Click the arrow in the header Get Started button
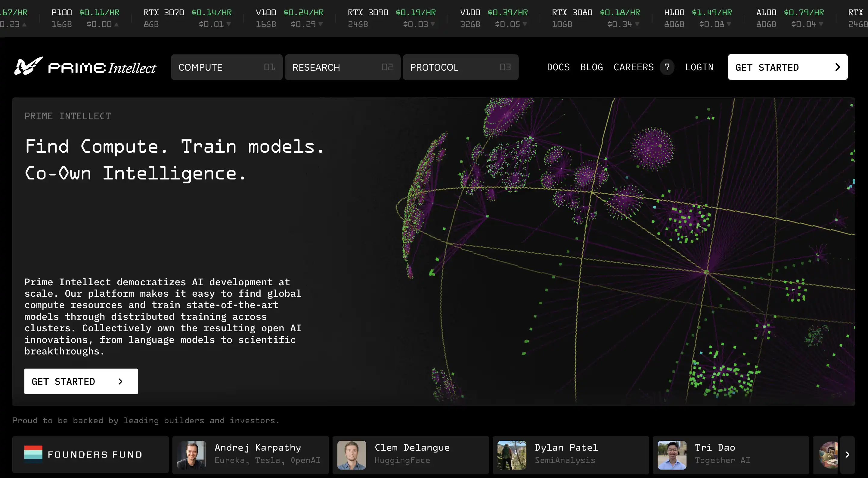Viewport: 868px width, 478px height. pos(838,67)
